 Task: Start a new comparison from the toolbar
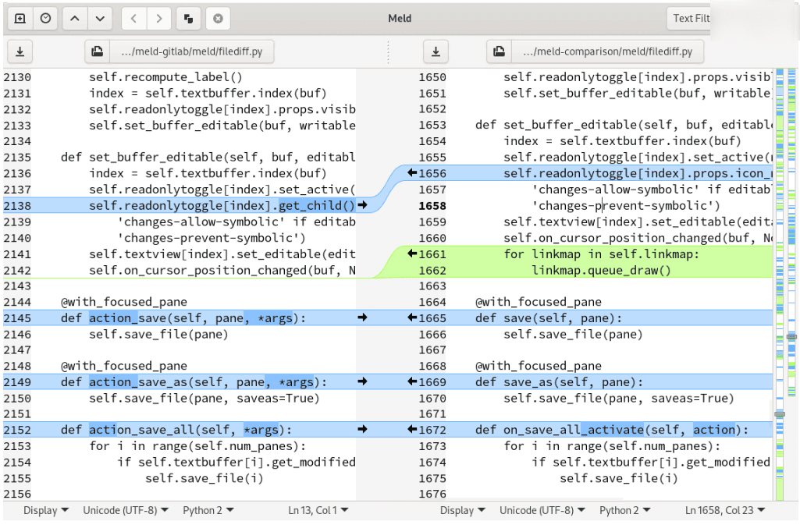[20, 19]
